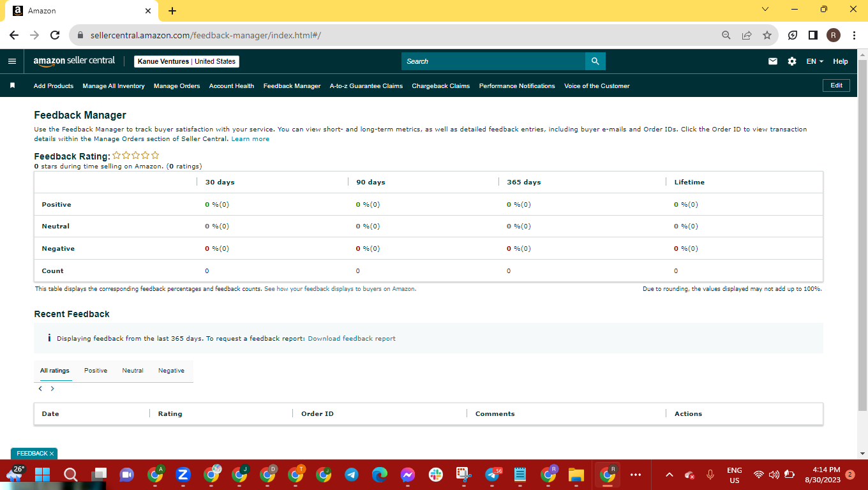The width and height of the screenshot is (868, 490).
Task: Open Voice of the Customer
Action: click(x=597, y=86)
